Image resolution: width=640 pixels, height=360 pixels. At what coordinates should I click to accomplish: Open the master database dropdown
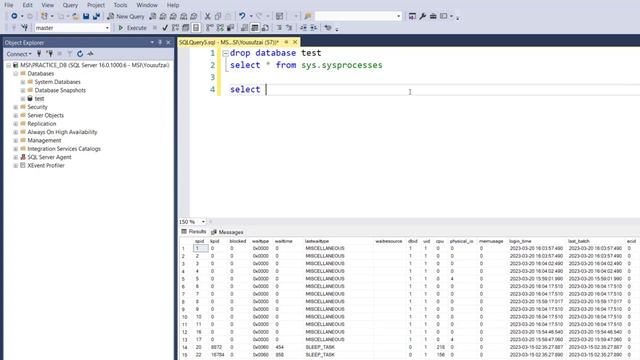(x=107, y=28)
